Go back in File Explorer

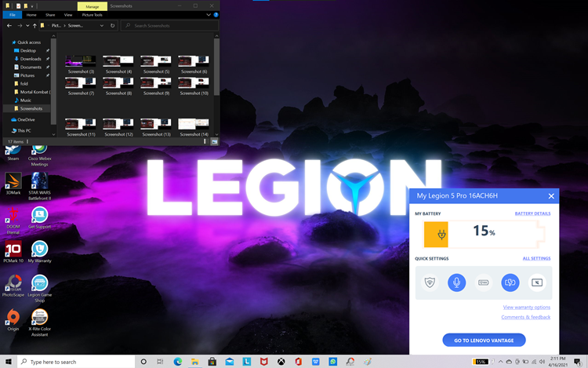tap(9, 26)
